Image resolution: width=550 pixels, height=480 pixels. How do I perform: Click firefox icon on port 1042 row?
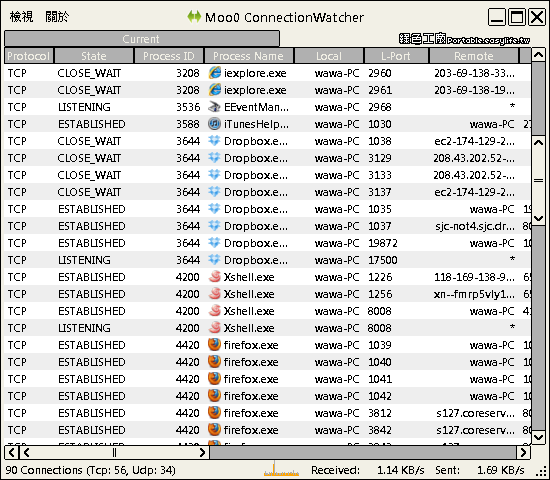click(214, 396)
